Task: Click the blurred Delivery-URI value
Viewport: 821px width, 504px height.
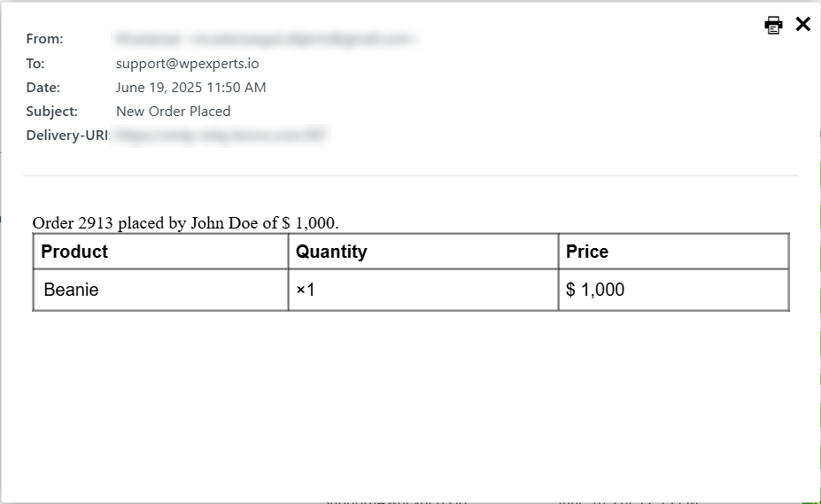Action: (220, 136)
